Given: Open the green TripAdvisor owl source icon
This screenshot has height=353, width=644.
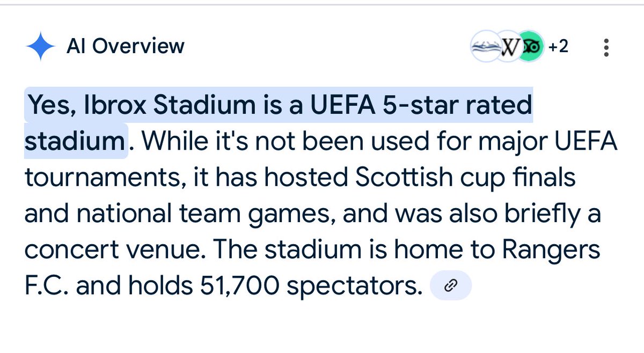Looking at the screenshot, I should 531,48.
